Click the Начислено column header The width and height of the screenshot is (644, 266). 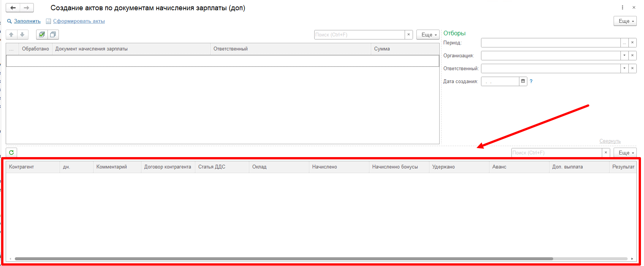(x=339, y=167)
